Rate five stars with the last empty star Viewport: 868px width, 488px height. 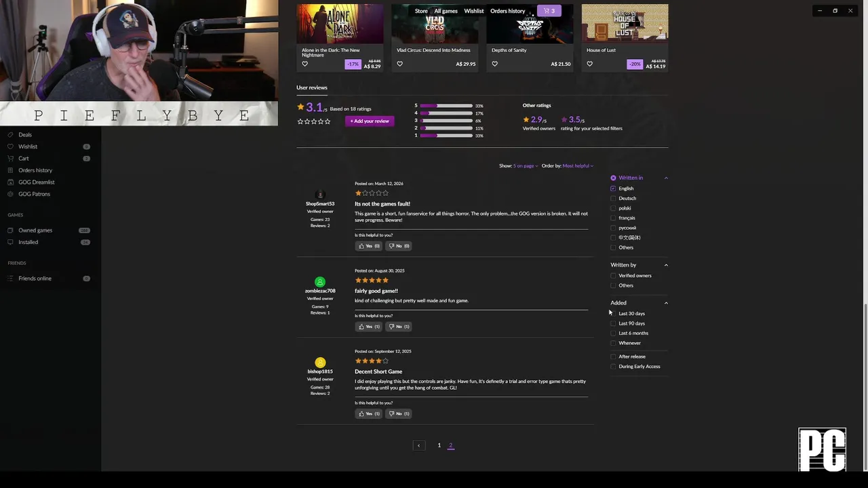click(328, 121)
